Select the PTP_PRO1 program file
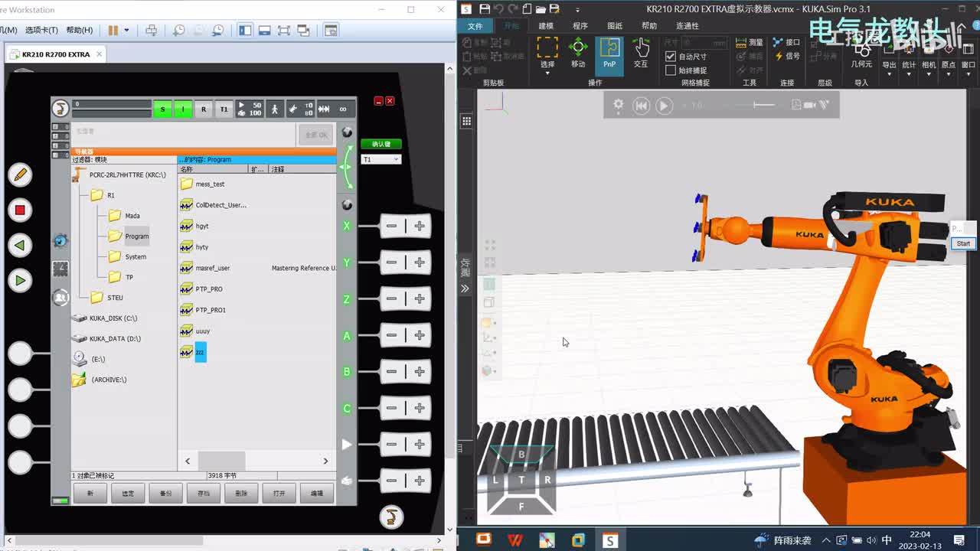The width and height of the screenshot is (980, 551). tap(203, 310)
